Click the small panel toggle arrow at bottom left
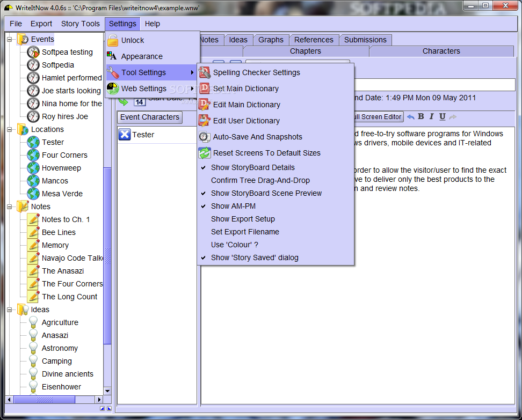The height and width of the screenshot is (420, 522). tap(102, 408)
